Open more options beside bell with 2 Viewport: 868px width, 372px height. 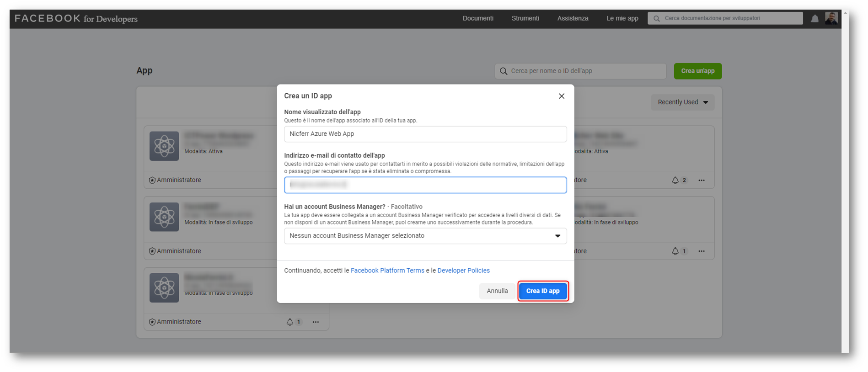click(x=702, y=181)
